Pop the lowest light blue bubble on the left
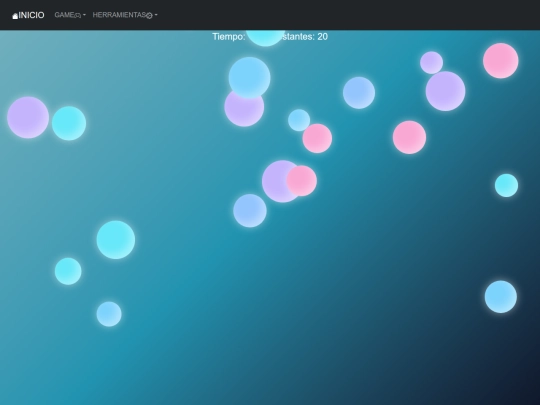The height and width of the screenshot is (405, 540). pos(109,314)
